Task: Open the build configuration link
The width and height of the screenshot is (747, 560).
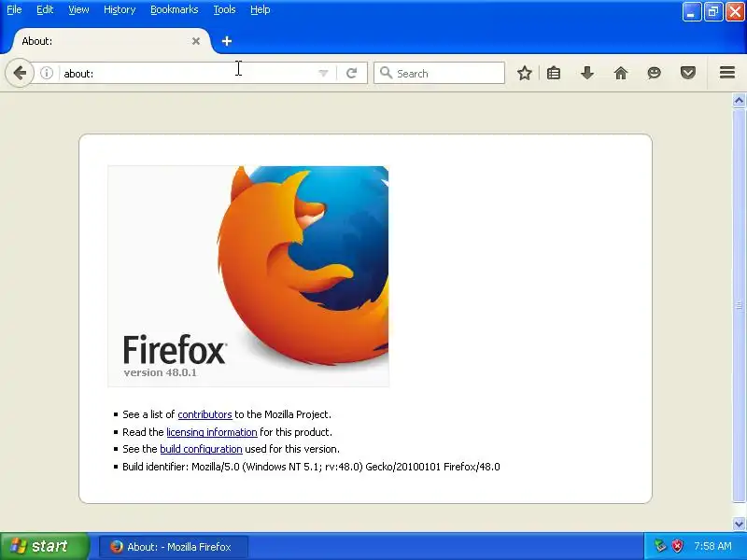Action: [x=201, y=449]
